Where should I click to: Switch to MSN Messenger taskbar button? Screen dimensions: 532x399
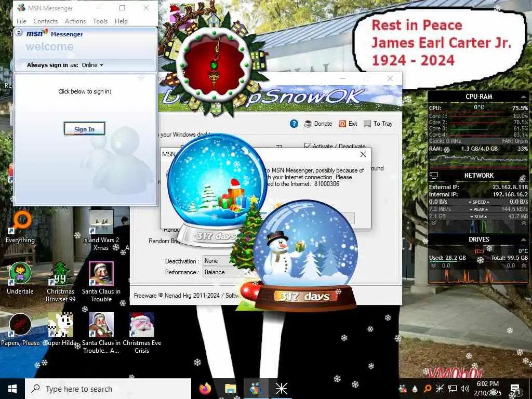tap(256, 389)
